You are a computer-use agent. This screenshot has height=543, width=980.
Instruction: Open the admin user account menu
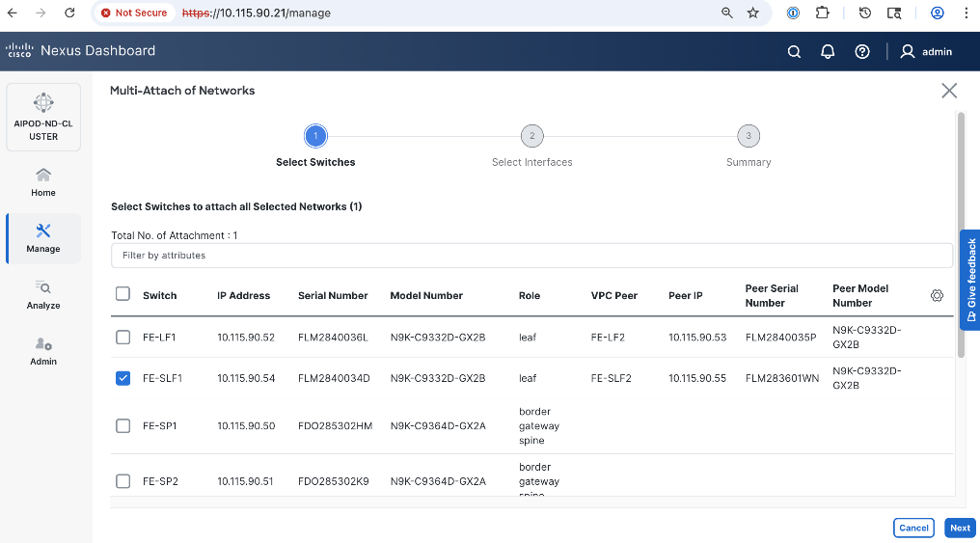926,52
